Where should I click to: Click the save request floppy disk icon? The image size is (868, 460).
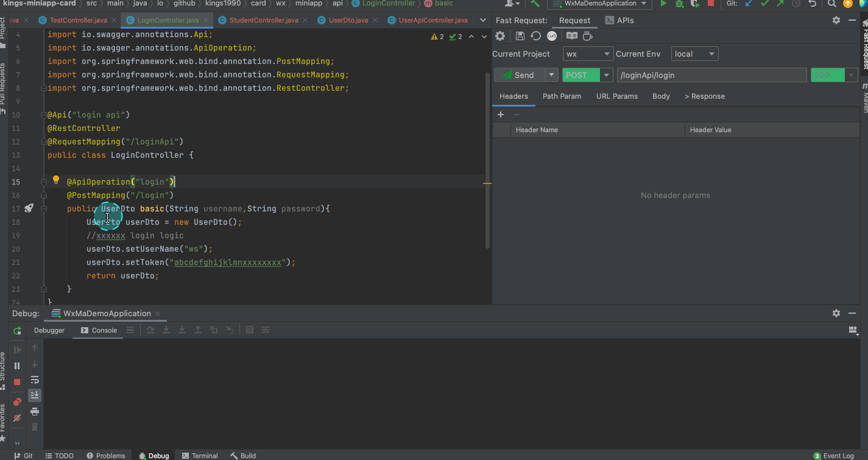[x=520, y=37]
